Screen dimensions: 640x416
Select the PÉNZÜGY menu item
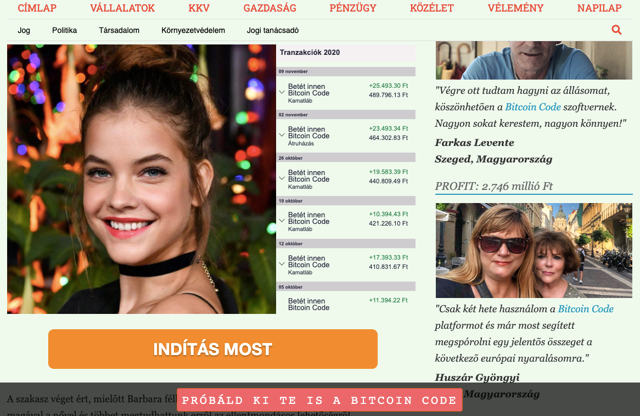point(353,8)
